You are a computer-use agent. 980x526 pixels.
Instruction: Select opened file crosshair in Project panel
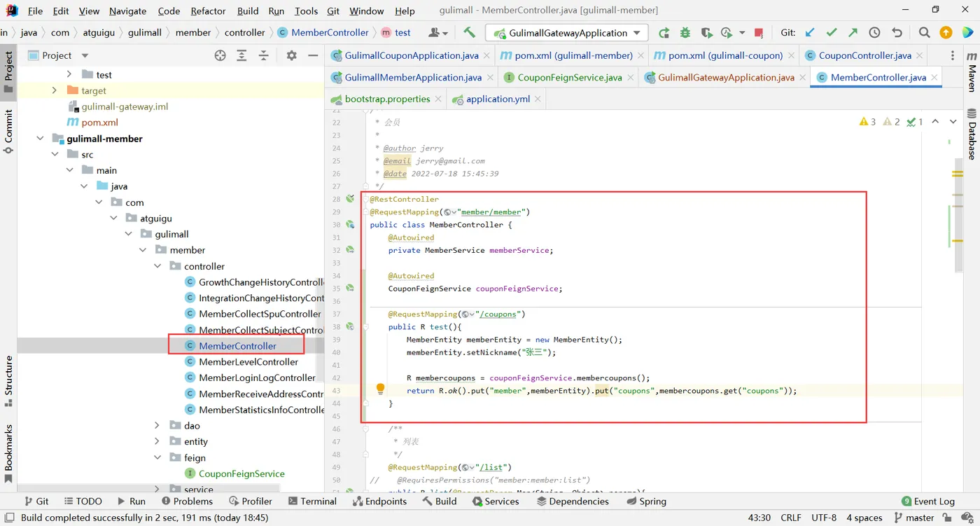(220, 55)
